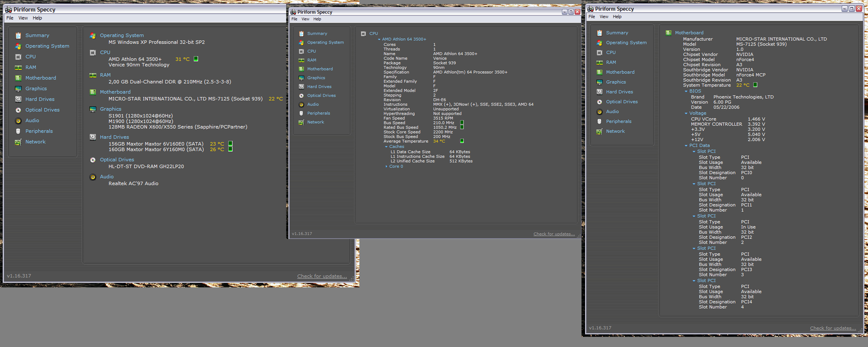Expand the Core 0 tree node
This screenshot has height=347, width=868.
386,166
